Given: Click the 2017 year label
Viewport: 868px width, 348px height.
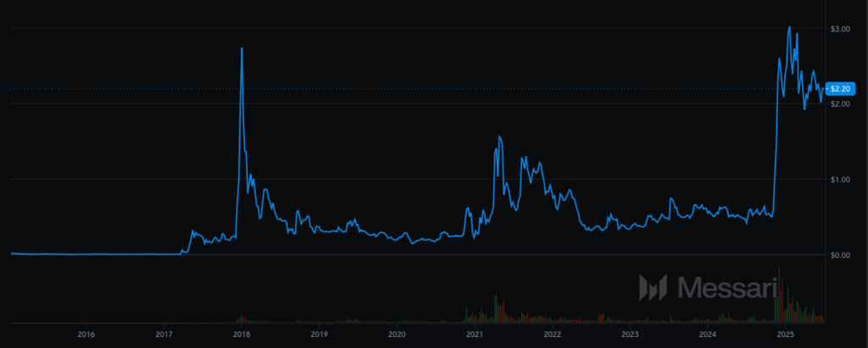Looking at the screenshot, I should 164,334.
